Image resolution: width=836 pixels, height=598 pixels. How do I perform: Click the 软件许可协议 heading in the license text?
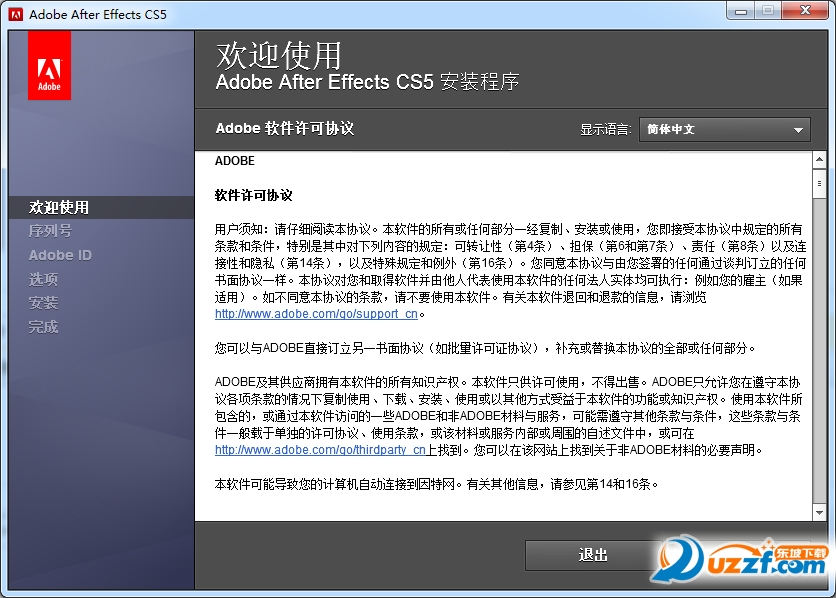[x=253, y=196]
